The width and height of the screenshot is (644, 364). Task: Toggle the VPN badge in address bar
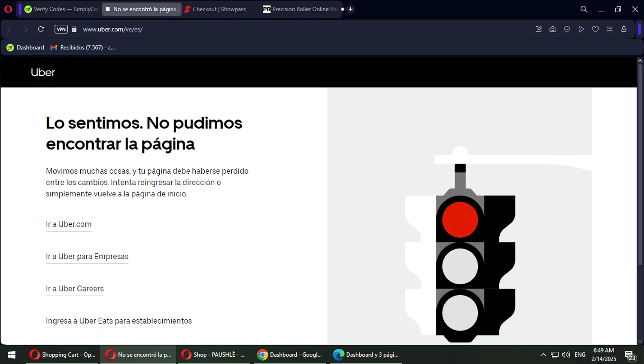pos(61,29)
